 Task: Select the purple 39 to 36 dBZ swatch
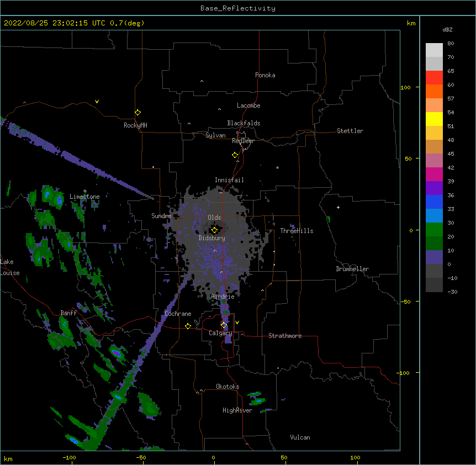[434, 188]
